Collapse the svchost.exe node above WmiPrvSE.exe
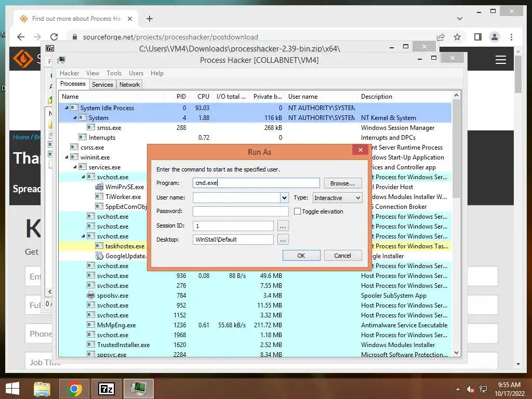The height and width of the screenshot is (399, 532). [83, 177]
